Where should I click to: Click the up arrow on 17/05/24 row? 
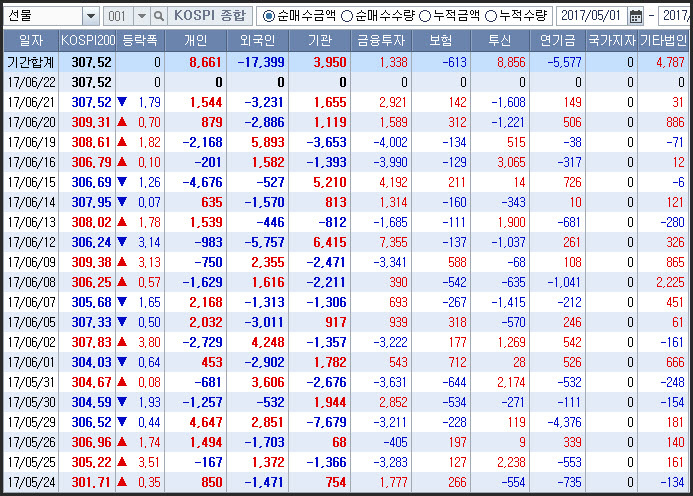[x=122, y=482]
